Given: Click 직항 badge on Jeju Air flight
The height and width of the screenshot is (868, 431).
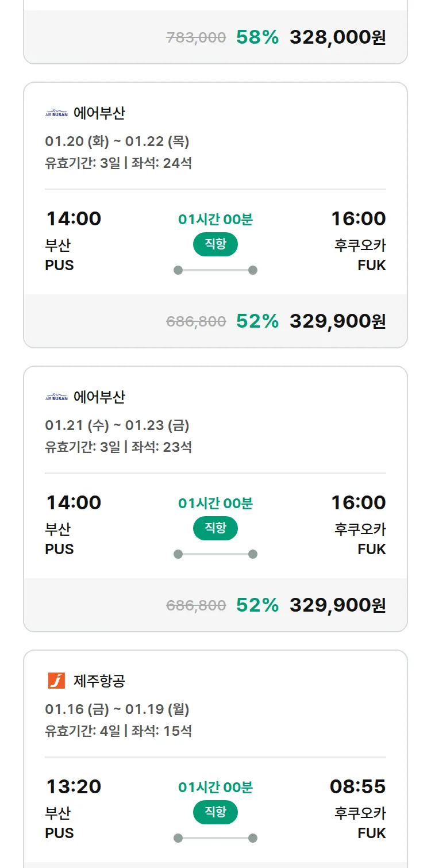Looking at the screenshot, I should tap(215, 812).
